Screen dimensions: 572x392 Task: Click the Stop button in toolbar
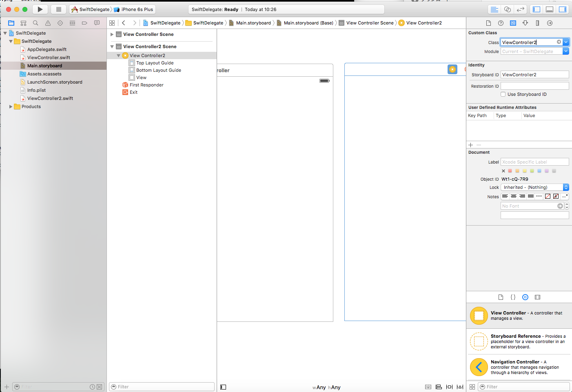click(x=58, y=9)
